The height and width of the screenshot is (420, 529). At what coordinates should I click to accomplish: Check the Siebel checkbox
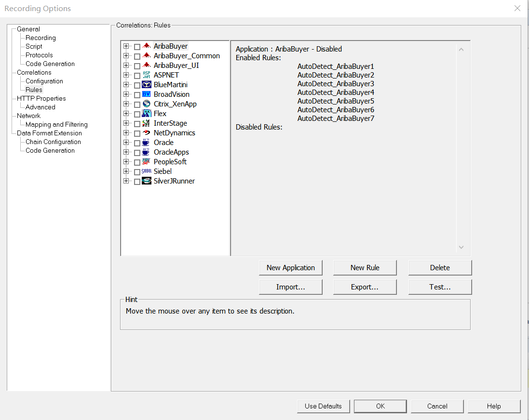tap(137, 172)
